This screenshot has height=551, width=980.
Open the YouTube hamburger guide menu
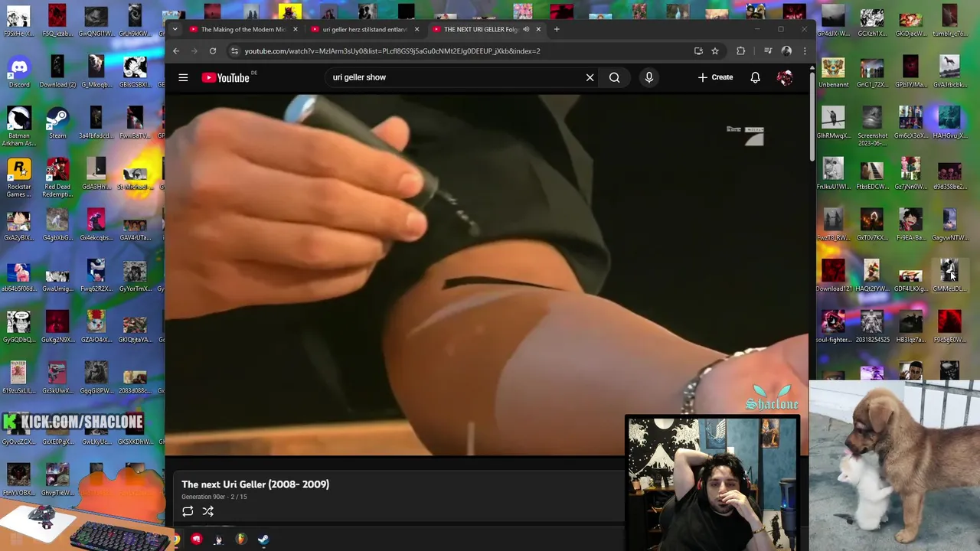[183, 77]
